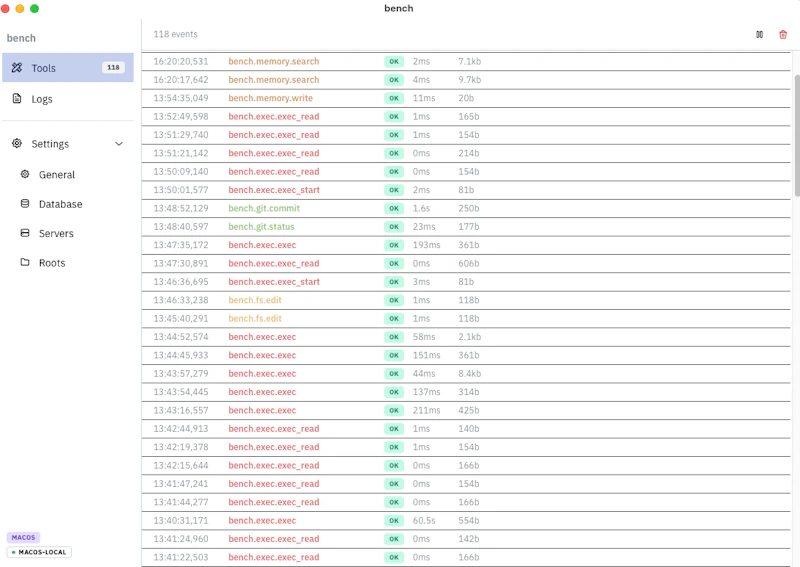
Task: Select exec_read event at 13:41:24,960
Action: pos(466,539)
